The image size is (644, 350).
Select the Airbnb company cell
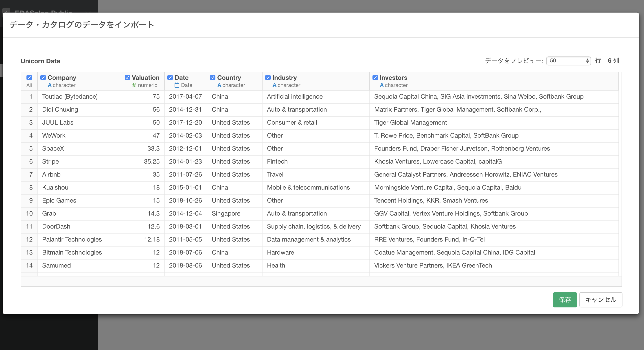(x=79, y=175)
